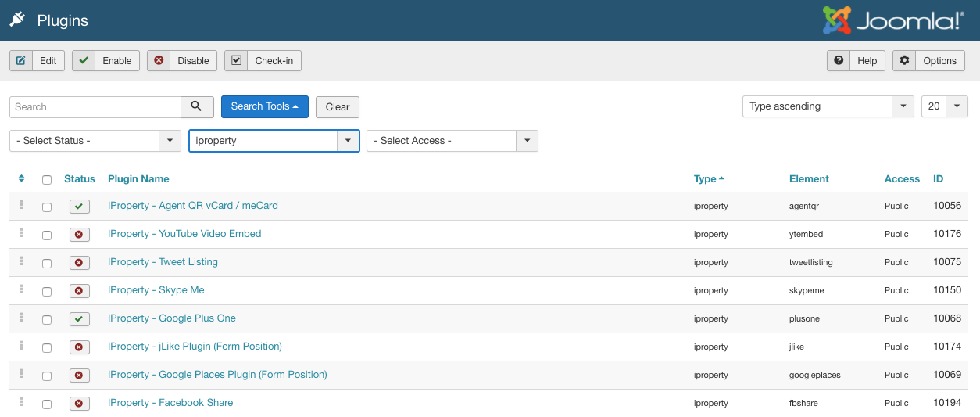Open the list limit dropdown showing 20
Image resolution: width=980 pixels, height=417 pixels.
tap(945, 106)
